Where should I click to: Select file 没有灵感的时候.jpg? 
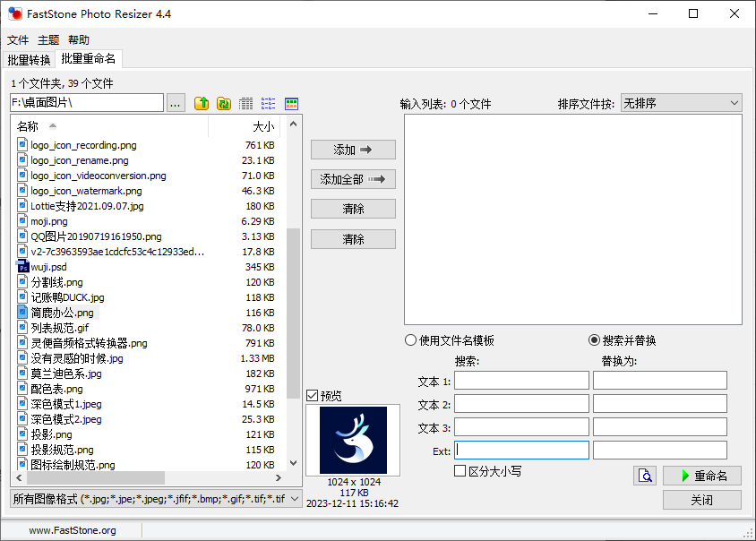[77, 358]
